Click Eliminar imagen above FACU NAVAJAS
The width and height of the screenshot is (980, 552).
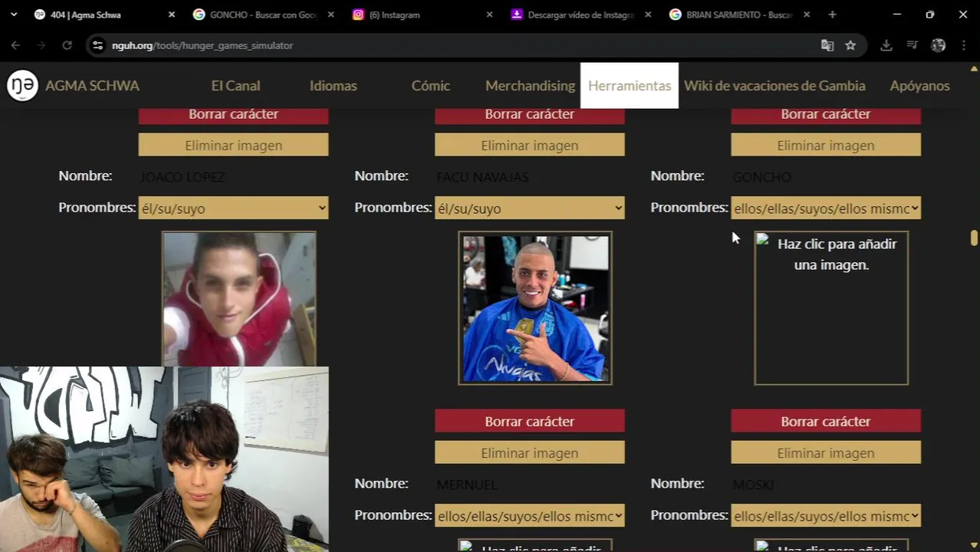pos(529,145)
